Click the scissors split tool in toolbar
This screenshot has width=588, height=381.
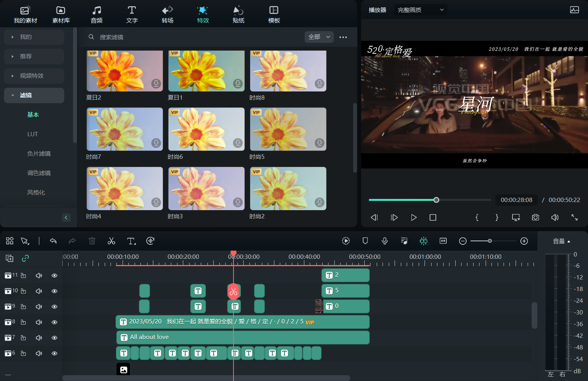coord(111,241)
